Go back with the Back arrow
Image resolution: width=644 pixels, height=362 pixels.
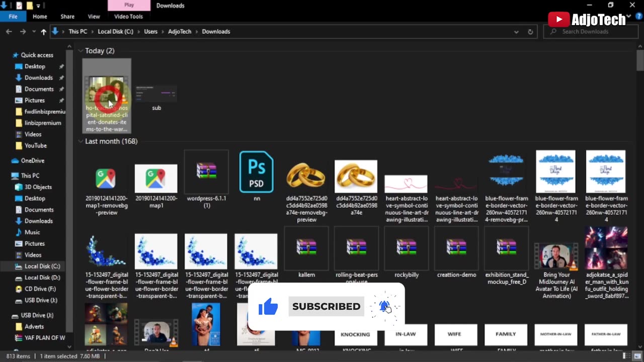pos(9,32)
